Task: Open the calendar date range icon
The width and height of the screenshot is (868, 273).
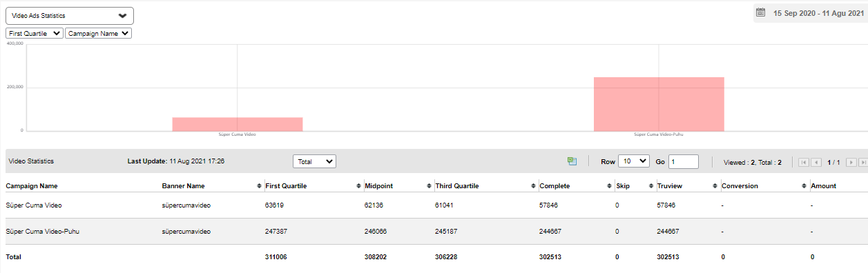Action: pyautogui.click(x=761, y=12)
